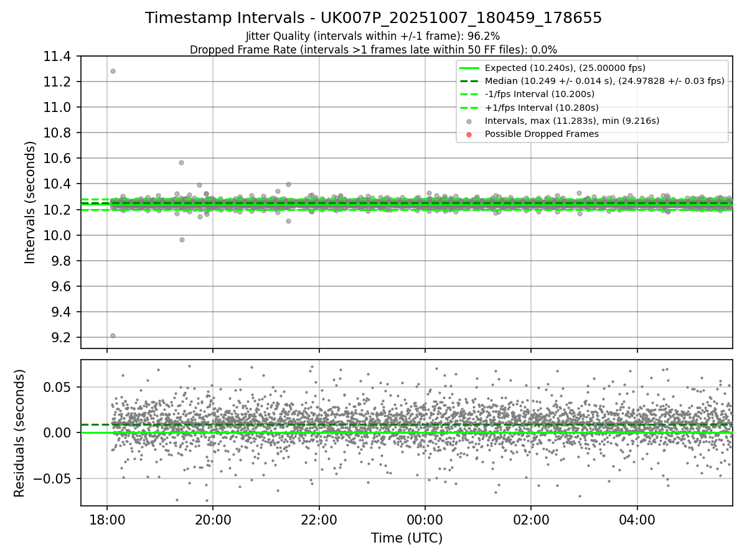Select legend entry 'Median (10.249 +/- 0.014 s)'
The height and width of the screenshot is (560, 747).
coord(604,81)
